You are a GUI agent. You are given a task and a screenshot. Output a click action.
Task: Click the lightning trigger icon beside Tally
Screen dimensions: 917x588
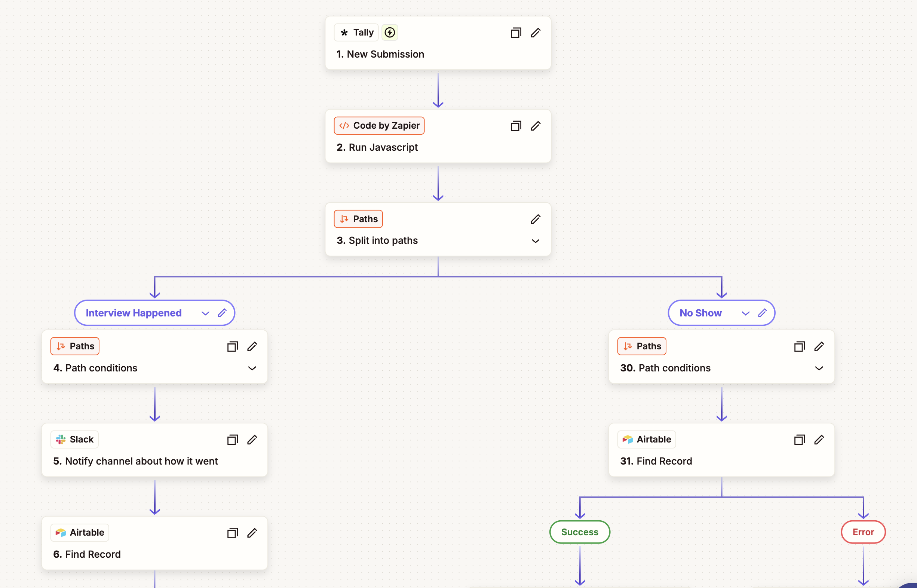(390, 33)
